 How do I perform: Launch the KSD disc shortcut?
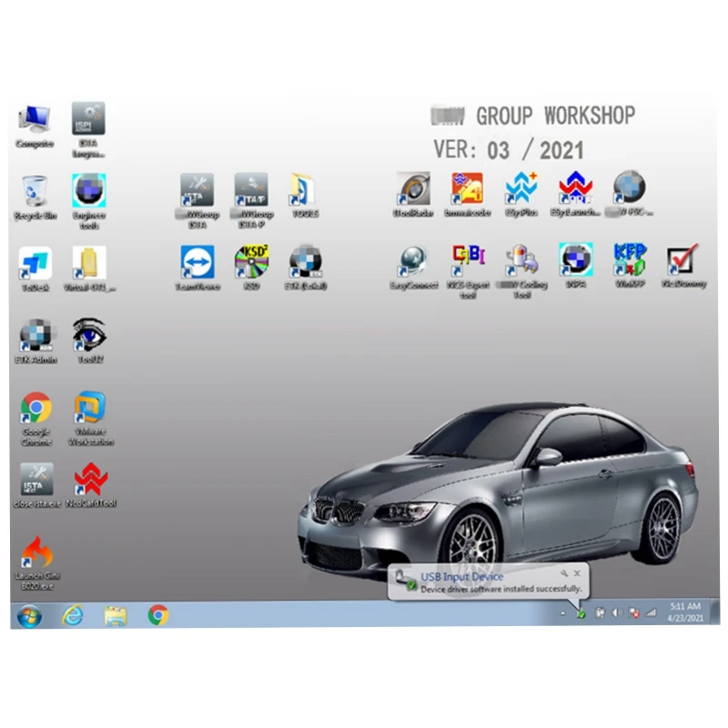coord(251,267)
